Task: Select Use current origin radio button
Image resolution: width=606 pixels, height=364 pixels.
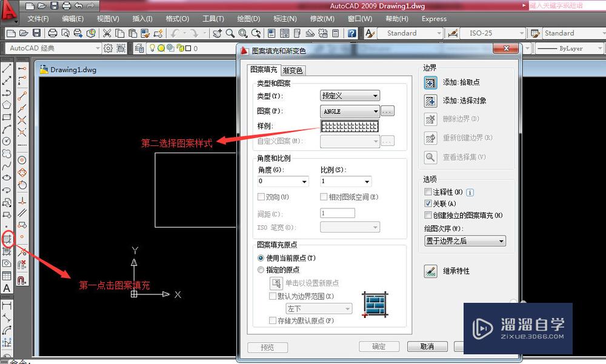Action: pyautogui.click(x=261, y=258)
